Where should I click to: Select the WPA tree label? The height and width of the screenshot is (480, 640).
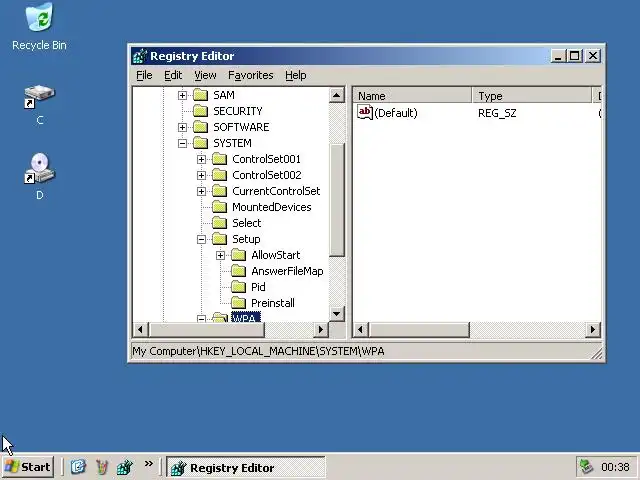pyautogui.click(x=245, y=317)
